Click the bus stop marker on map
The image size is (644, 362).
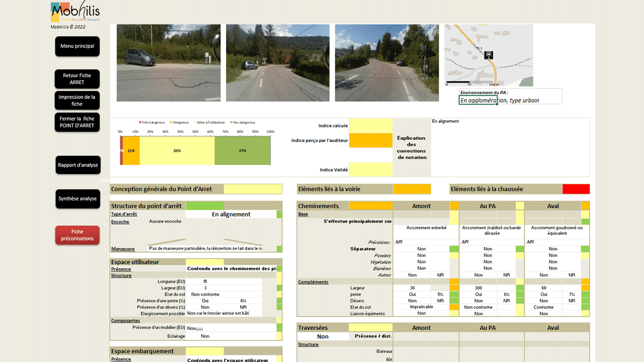click(x=488, y=55)
